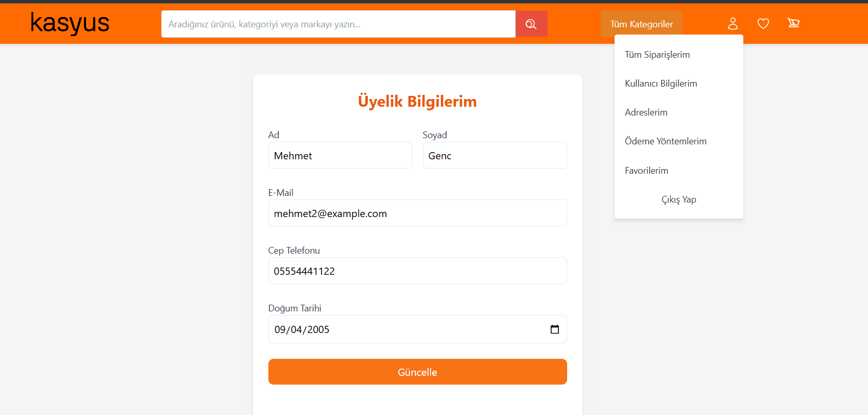Click the kasyus logo
This screenshot has width=868, height=415.
coord(70,23)
